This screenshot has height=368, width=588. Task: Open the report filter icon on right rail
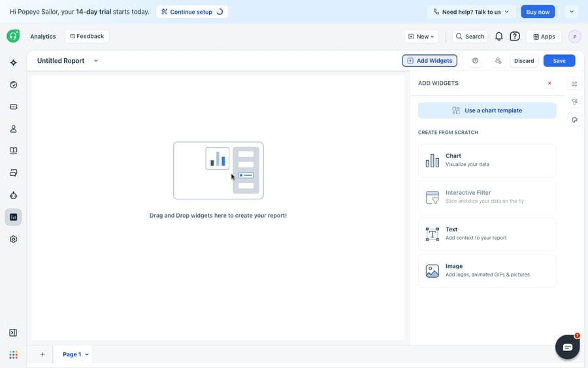click(574, 102)
